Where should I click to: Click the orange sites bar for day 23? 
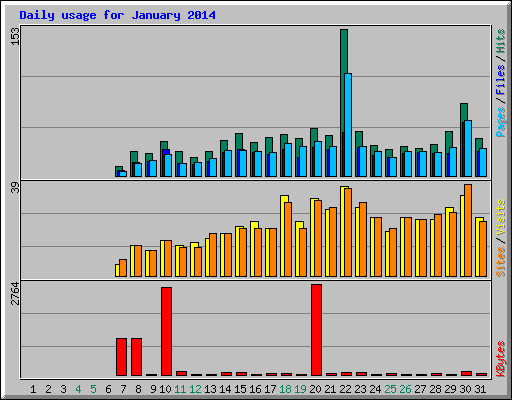pyautogui.click(x=363, y=239)
